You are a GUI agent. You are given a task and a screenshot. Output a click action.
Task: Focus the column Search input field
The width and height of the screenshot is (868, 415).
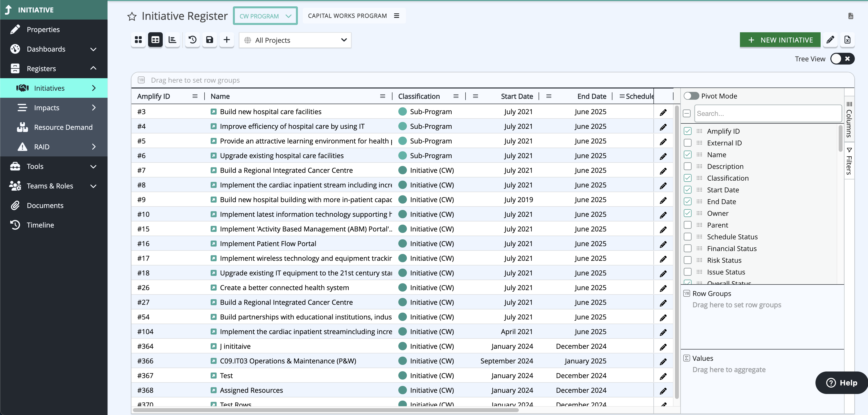(x=768, y=114)
